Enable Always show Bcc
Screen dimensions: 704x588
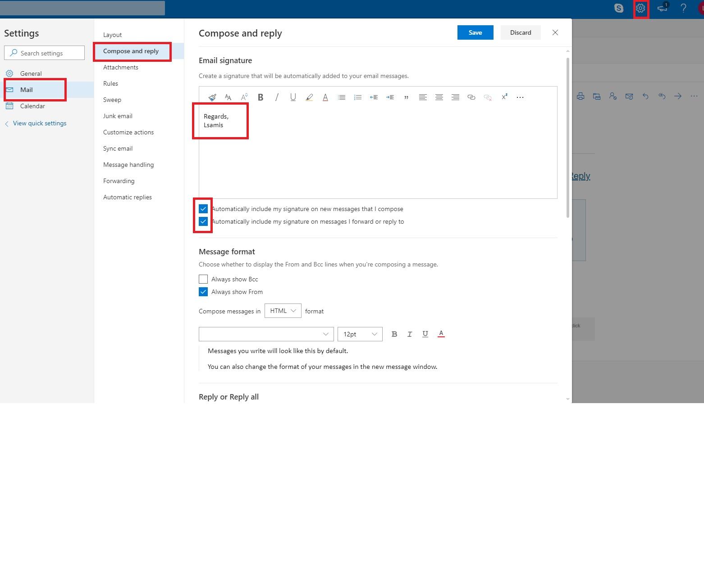203,279
